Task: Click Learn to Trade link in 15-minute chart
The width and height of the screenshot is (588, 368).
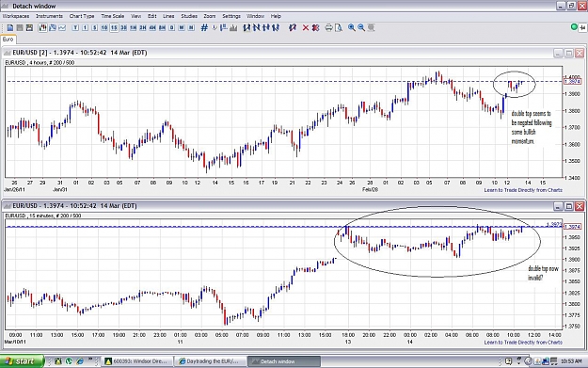Action: tap(523, 342)
